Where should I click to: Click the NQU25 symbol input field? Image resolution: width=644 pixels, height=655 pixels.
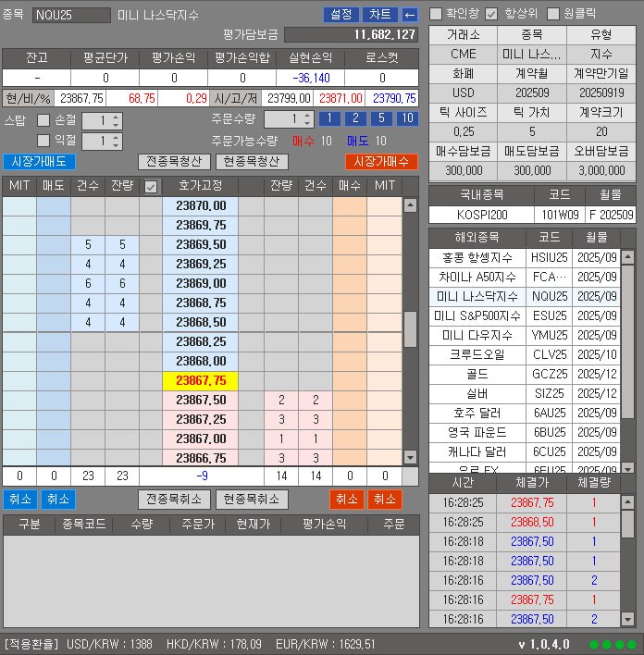point(70,15)
